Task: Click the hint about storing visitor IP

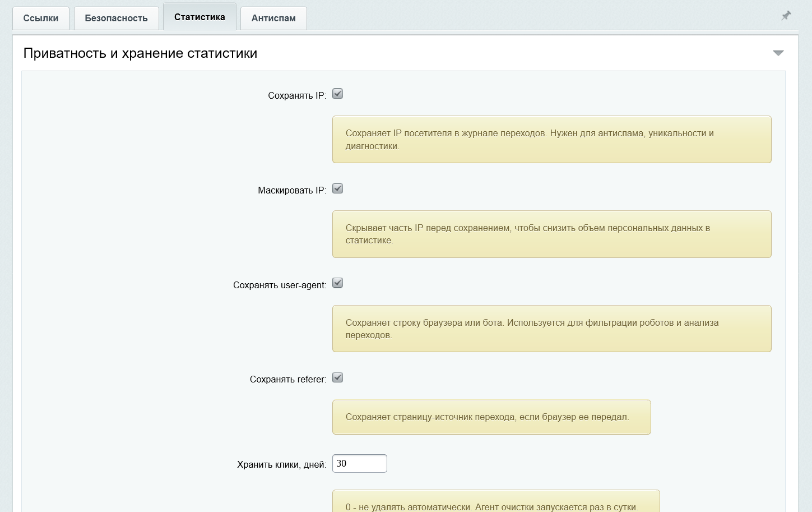Action: tap(552, 140)
